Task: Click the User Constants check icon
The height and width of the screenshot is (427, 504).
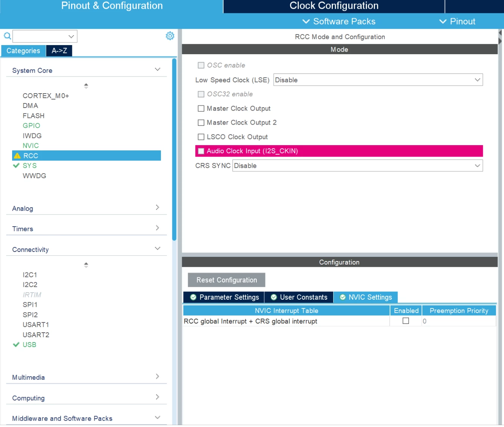Action: click(274, 297)
